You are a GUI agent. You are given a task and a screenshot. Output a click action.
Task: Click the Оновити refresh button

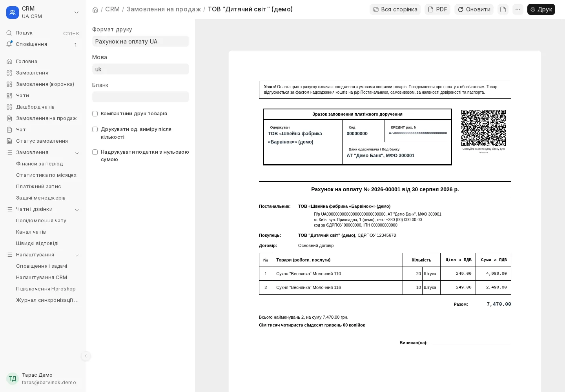(474, 9)
